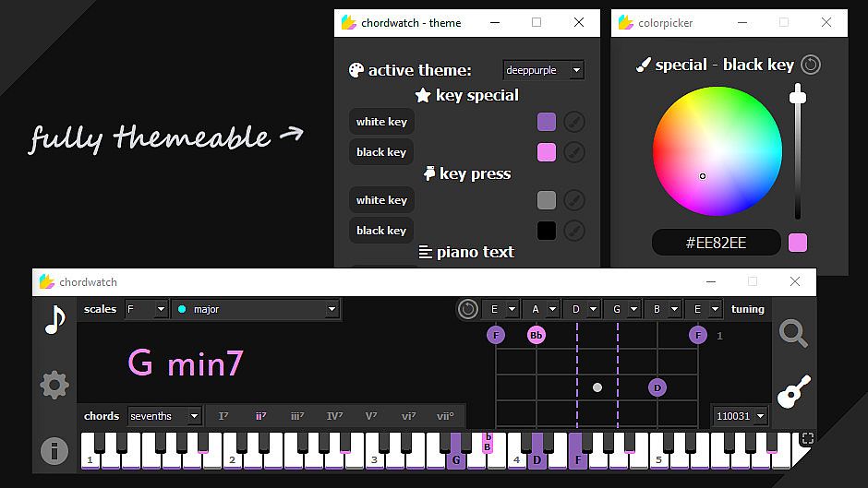Open the major scale type dropdown
Screen dimensions: 868x488
256,309
